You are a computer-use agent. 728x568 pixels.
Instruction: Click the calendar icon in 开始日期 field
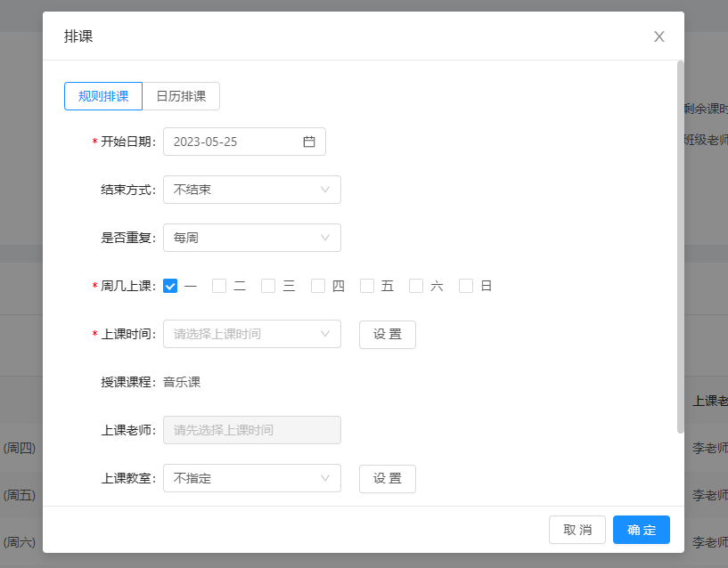click(x=308, y=142)
